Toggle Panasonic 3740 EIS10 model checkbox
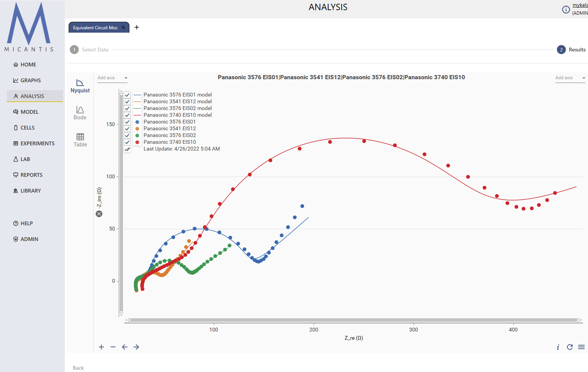The height and width of the screenshot is (372, 588). [x=127, y=115]
